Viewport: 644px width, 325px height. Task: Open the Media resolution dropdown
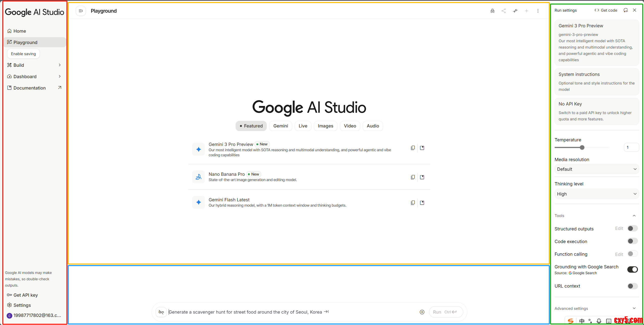click(x=596, y=169)
